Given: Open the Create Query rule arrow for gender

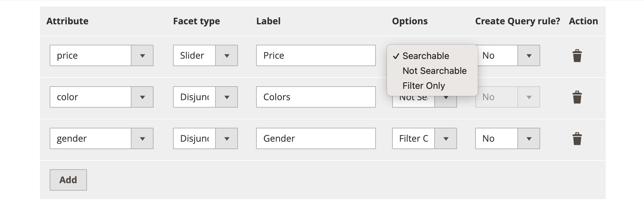Looking at the screenshot, I should (x=529, y=138).
